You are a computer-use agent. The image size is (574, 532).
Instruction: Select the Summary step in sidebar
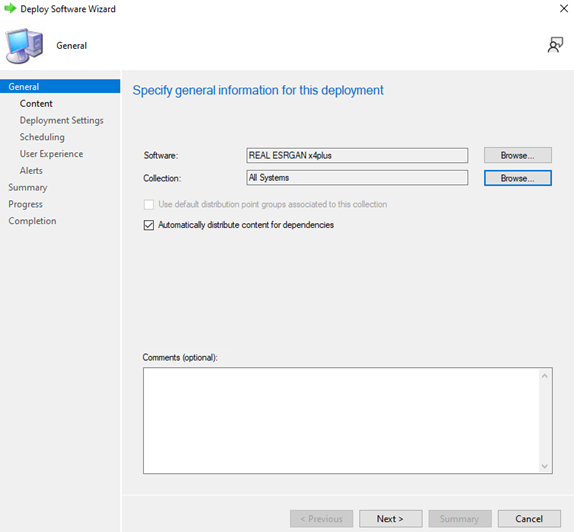tap(28, 187)
